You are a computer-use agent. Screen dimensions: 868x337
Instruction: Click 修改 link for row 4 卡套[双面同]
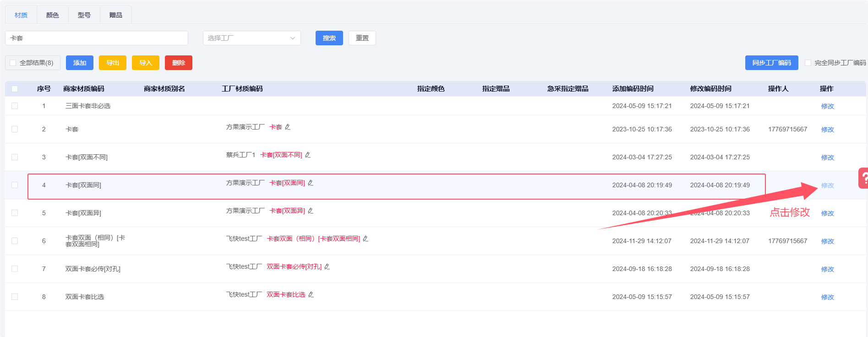click(827, 185)
